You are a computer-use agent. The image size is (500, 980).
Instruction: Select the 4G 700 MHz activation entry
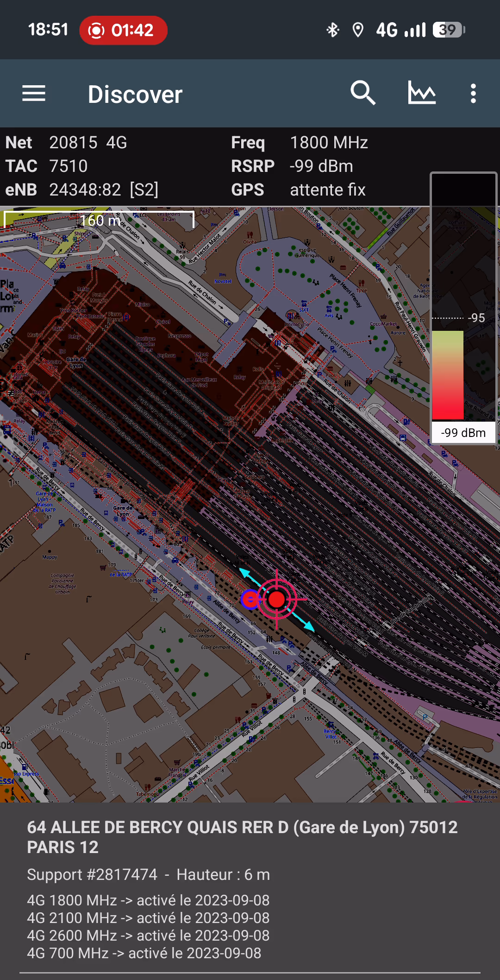point(144,953)
